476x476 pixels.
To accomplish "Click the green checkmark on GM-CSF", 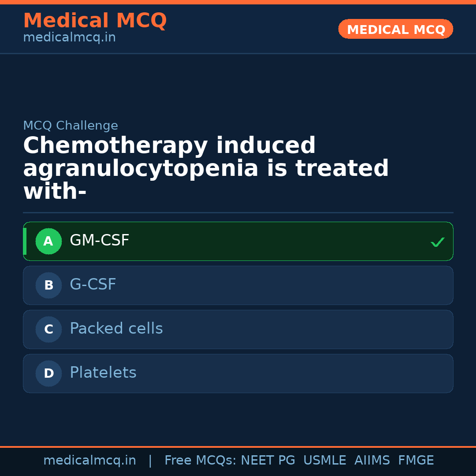I will tap(437, 242).
